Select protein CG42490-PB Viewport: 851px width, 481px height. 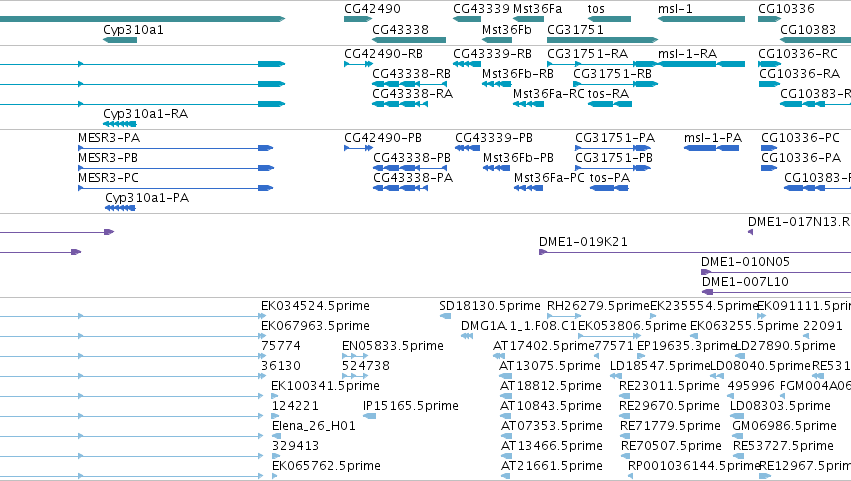click(x=358, y=148)
